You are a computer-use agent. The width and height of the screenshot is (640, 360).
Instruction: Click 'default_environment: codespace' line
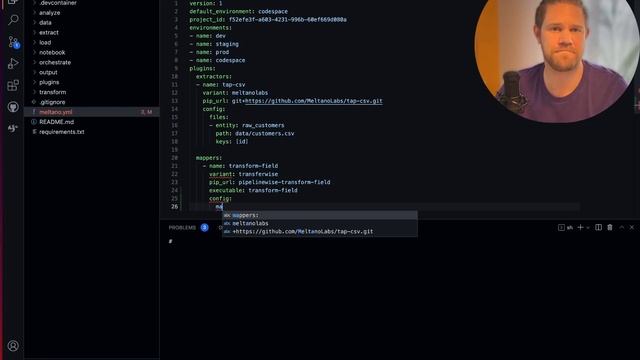pyautogui.click(x=238, y=11)
